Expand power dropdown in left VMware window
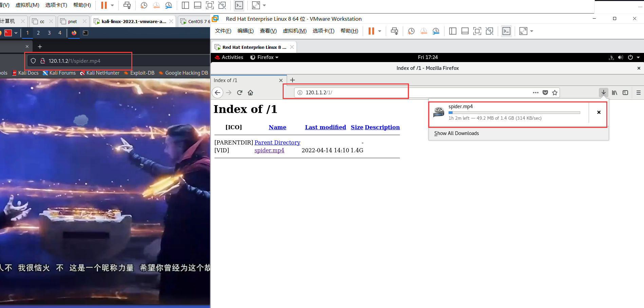The image size is (644, 308). (112, 5)
